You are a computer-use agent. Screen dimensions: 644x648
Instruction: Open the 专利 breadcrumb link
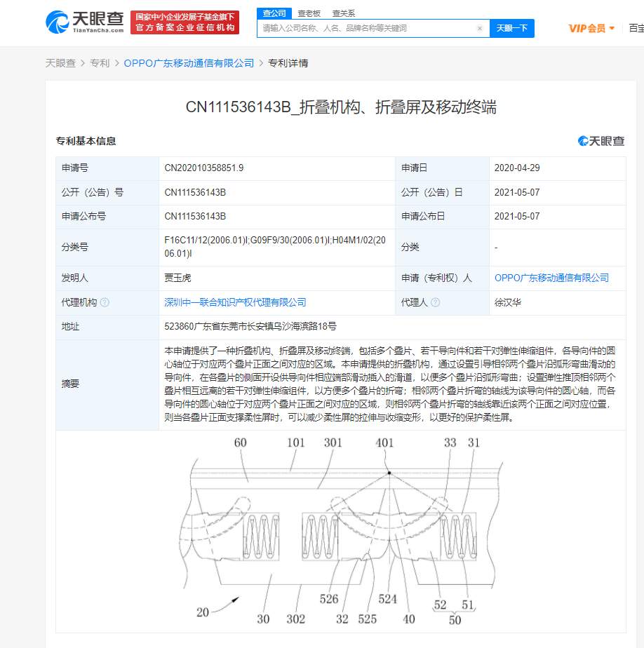point(100,63)
